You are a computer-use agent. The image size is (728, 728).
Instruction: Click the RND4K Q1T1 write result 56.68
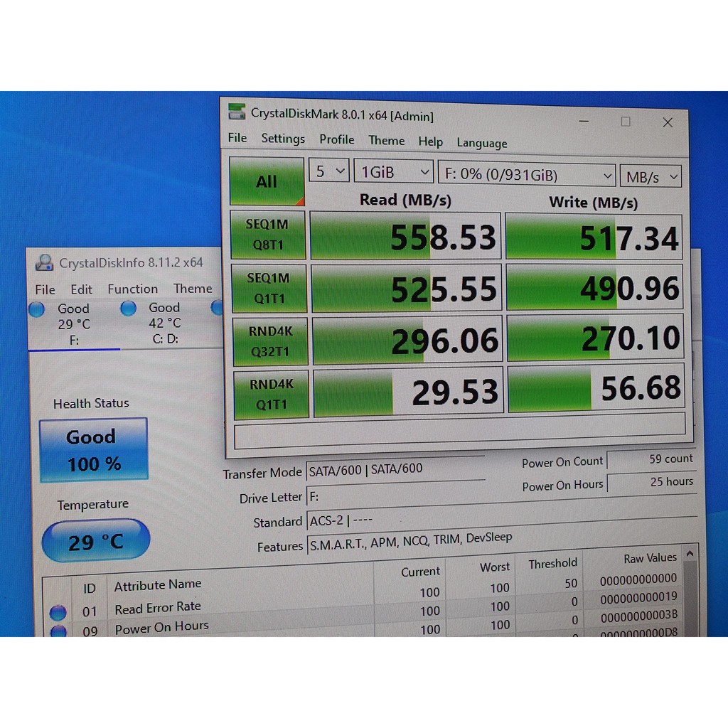click(x=596, y=387)
